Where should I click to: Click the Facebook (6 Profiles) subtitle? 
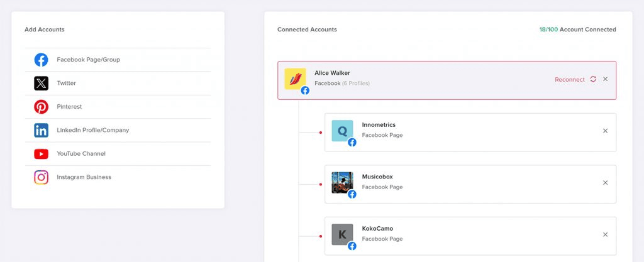click(342, 83)
